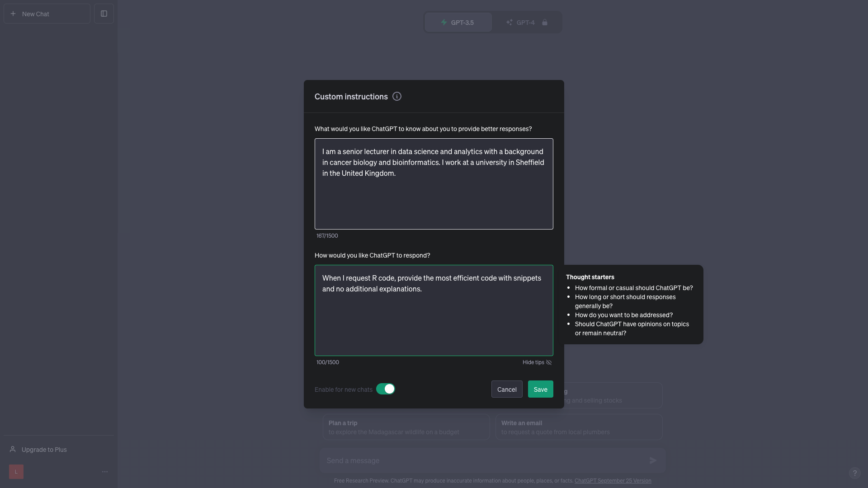Click 'How formal or casual should ChatGPT be?'
Viewport: 868px width, 488px height.
pos(634,288)
